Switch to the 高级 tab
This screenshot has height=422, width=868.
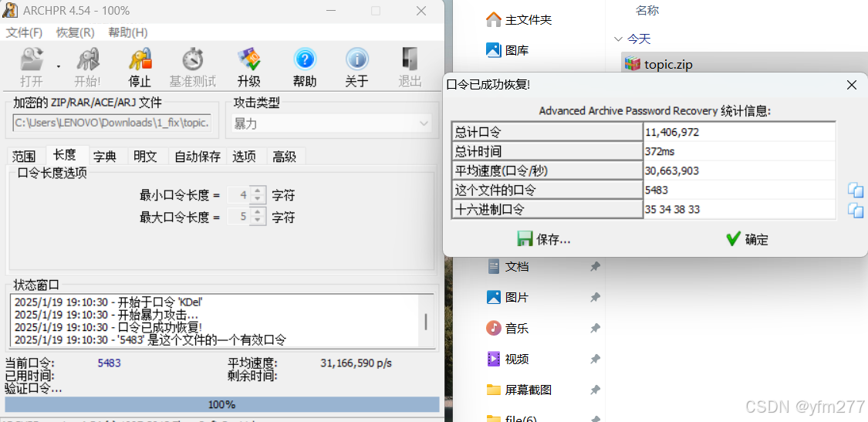pyautogui.click(x=285, y=157)
